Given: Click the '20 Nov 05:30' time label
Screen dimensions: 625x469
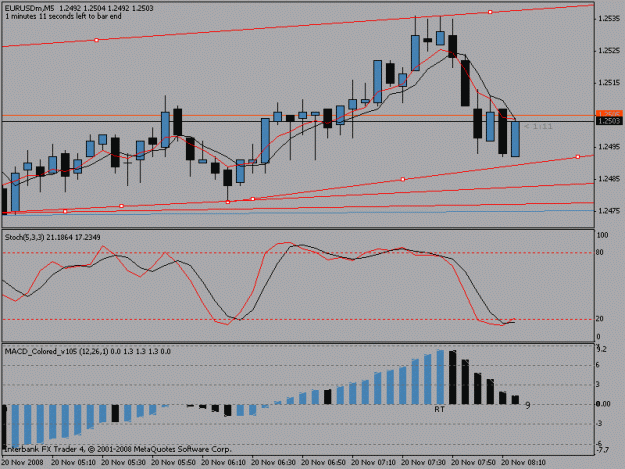Looking at the screenshot, I should (123, 462).
